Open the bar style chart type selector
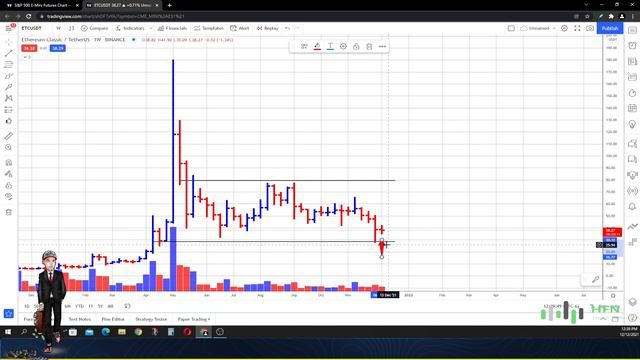Screen dimensions: 640x360 (x=71, y=28)
